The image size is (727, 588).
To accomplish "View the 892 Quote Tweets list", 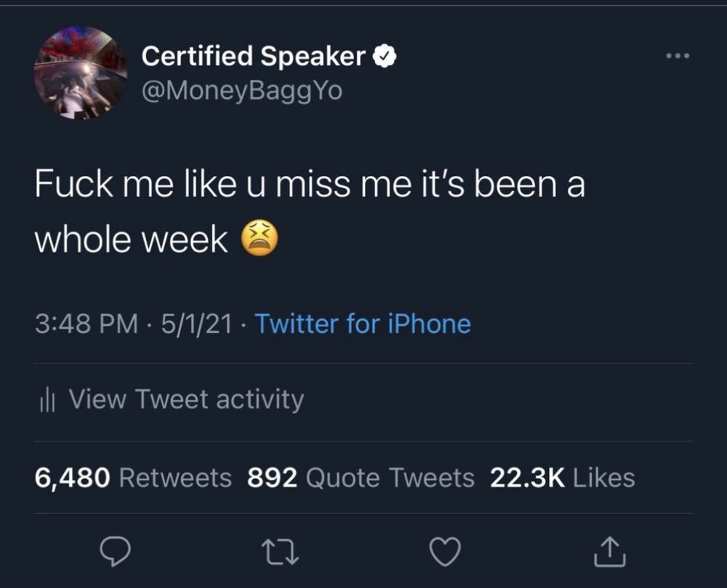I will point(361,478).
